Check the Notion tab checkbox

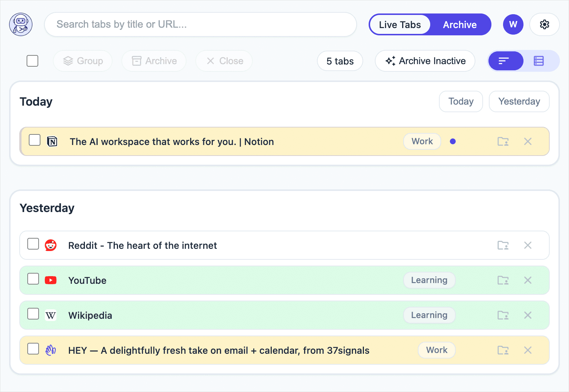click(35, 140)
